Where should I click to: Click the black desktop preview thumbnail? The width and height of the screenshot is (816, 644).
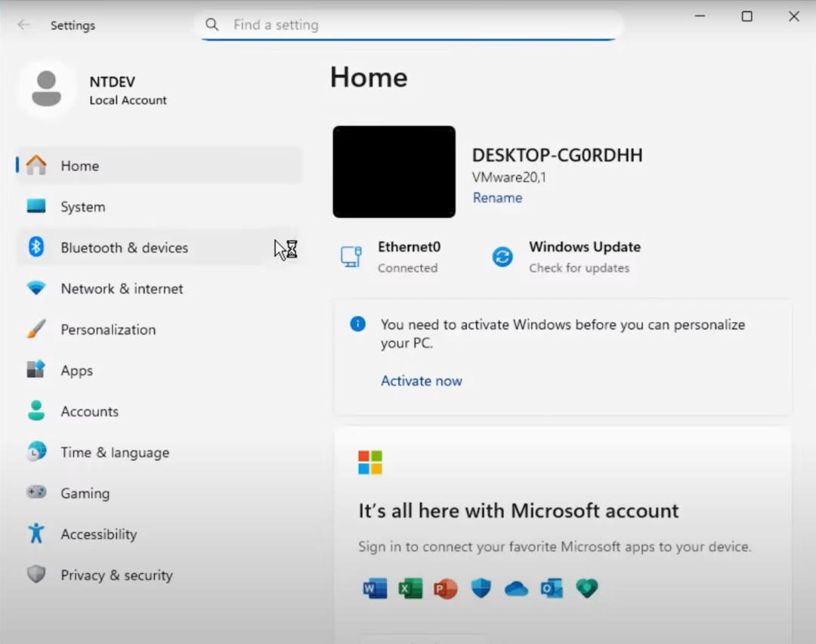(x=394, y=172)
